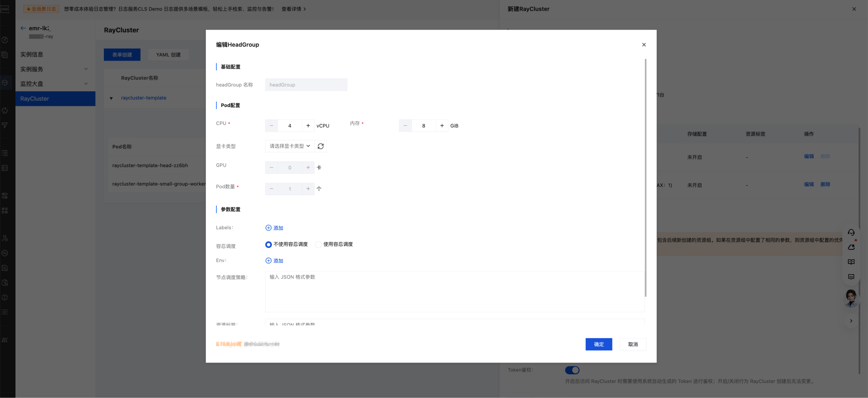Open feedback chat icon in floating toolbar
868x398 pixels.
tap(851, 277)
